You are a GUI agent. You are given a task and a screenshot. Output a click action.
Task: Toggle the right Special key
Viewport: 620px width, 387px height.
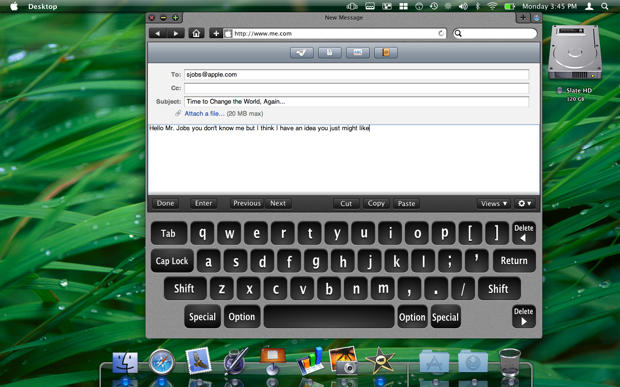point(446,317)
